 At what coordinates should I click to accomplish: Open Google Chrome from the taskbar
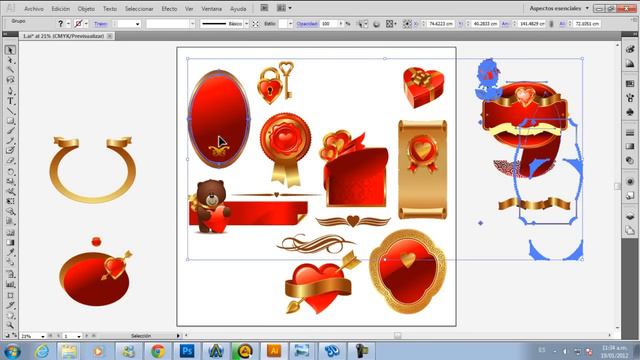(x=158, y=351)
